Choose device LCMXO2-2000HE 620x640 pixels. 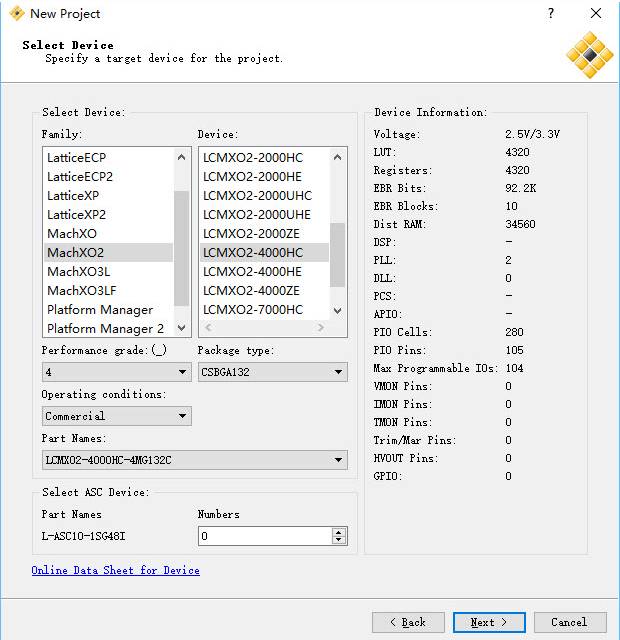coord(264,177)
